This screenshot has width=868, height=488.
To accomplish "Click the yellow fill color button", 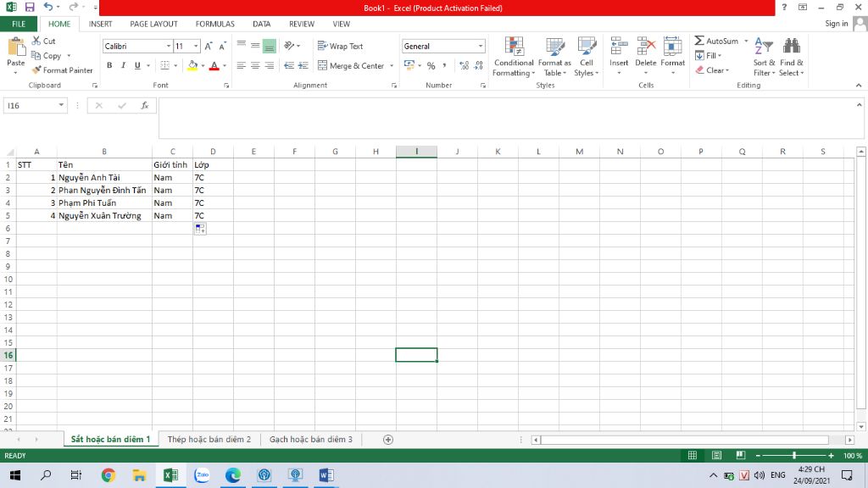I will [x=192, y=66].
